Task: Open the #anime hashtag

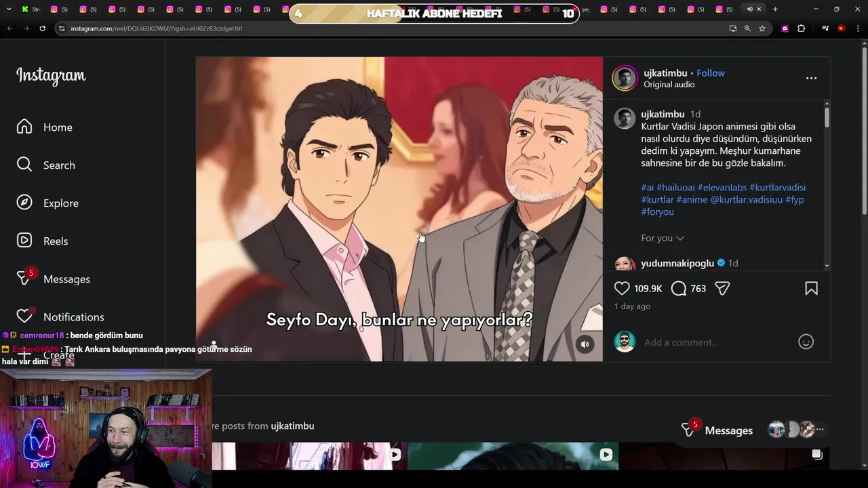Action: pos(692,200)
